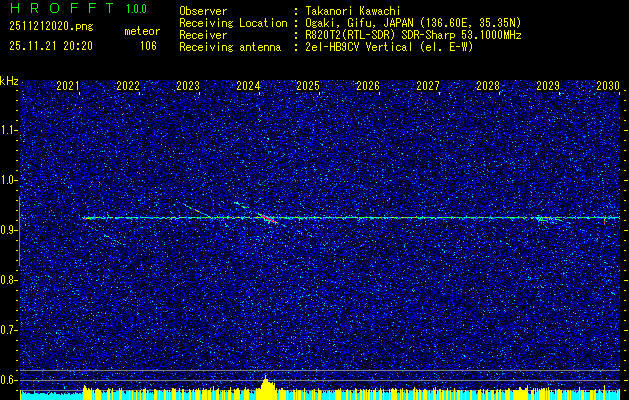Image resolution: width=629 pixels, height=400 pixels.
Task: Click the Receiver field label
Action: click(x=203, y=35)
